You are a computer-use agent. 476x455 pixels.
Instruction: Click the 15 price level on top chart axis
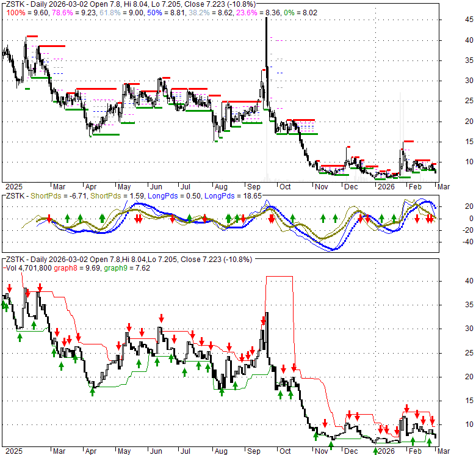click(469, 142)
